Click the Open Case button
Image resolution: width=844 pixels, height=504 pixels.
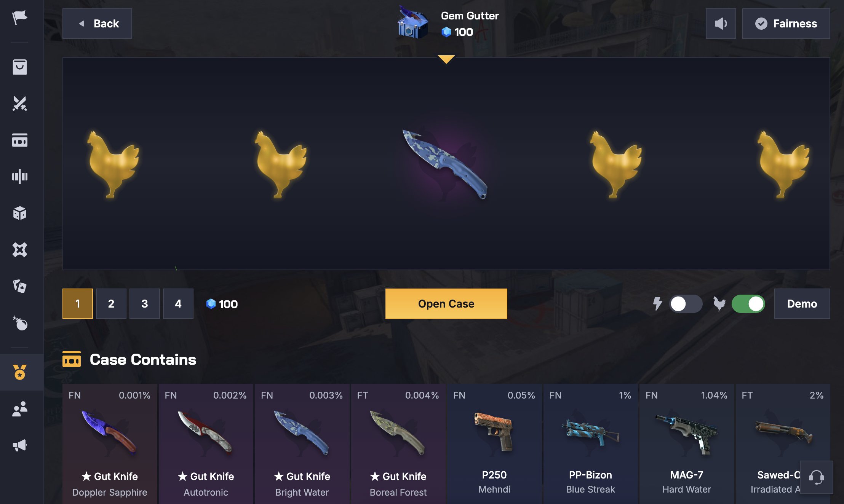point(446,304)
